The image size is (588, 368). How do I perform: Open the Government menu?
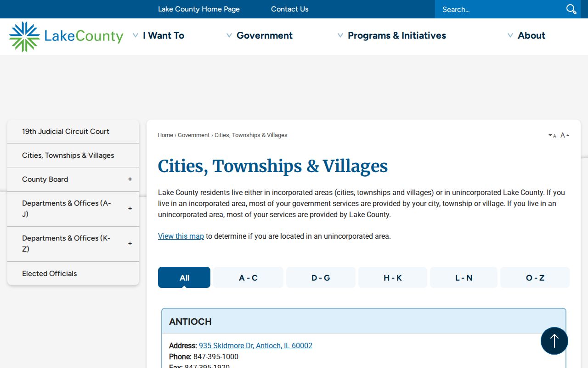coord(265,35)
